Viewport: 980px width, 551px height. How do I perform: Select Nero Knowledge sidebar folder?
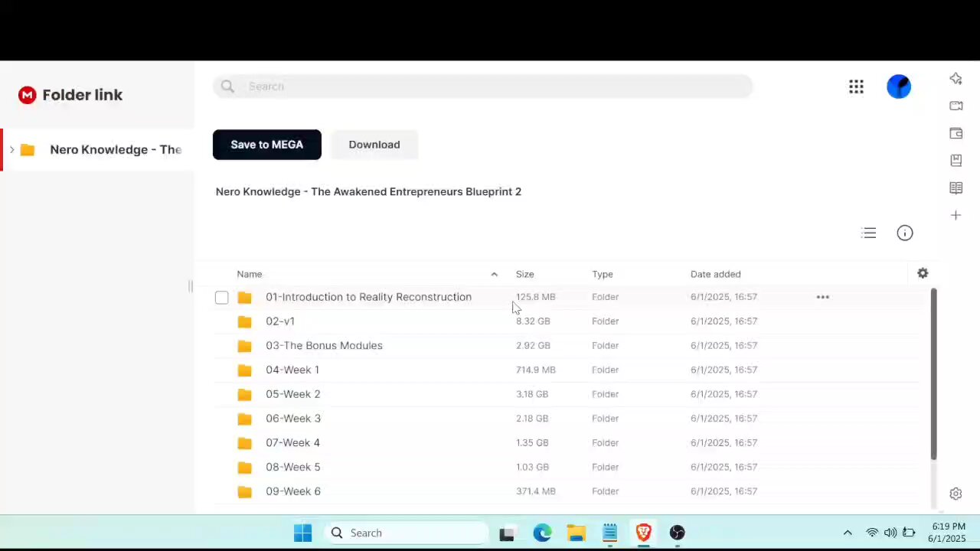coord(98,149)
